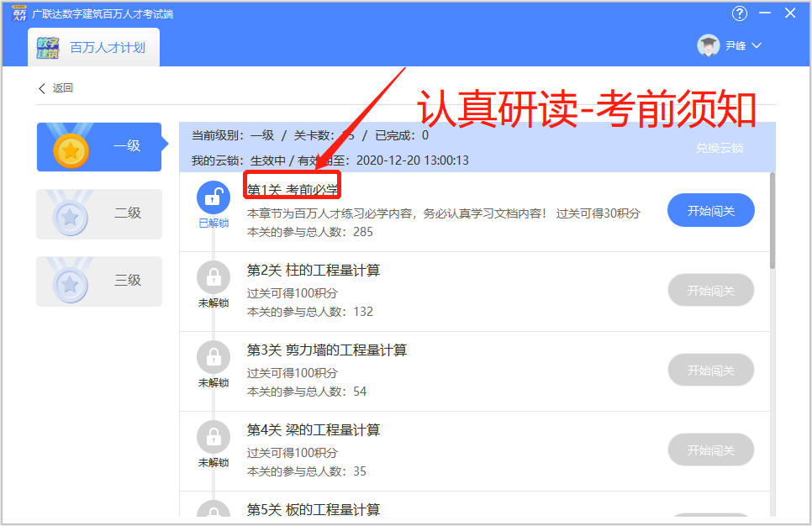
Task: Click the unlocked lock icon for 第1关
Action: point(214,197)
